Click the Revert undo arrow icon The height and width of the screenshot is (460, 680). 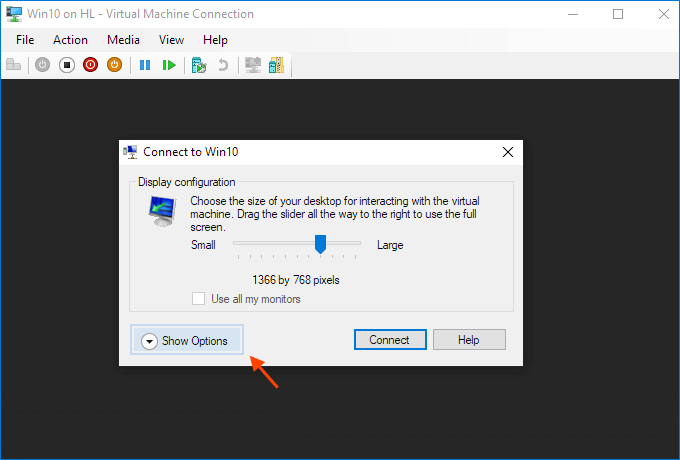pos(223,65)
